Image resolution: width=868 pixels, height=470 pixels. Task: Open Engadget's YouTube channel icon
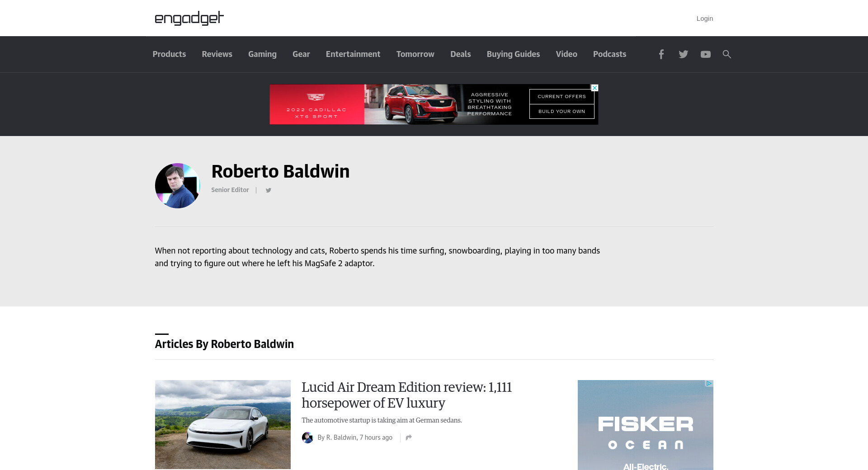click(x=705, y=54)
